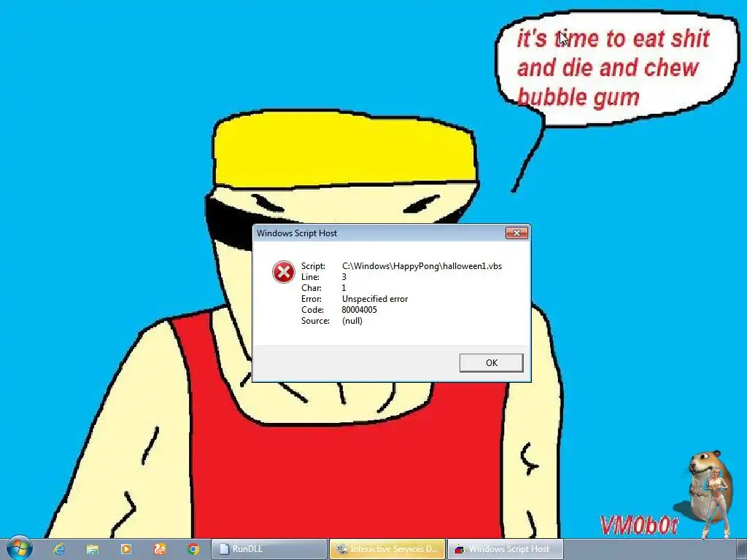Open the Windows Start menu orb
Screen dimensions: 747x560
(x=20, y=548)
